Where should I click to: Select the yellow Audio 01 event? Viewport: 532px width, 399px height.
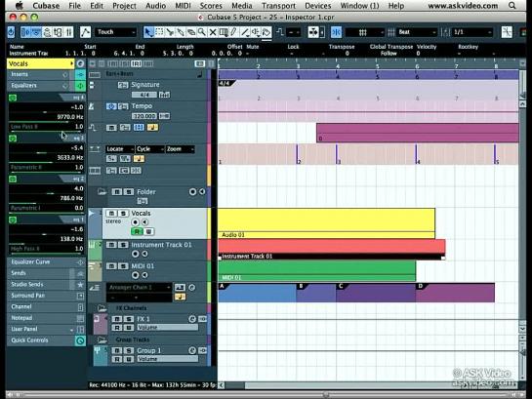[326, 223]
